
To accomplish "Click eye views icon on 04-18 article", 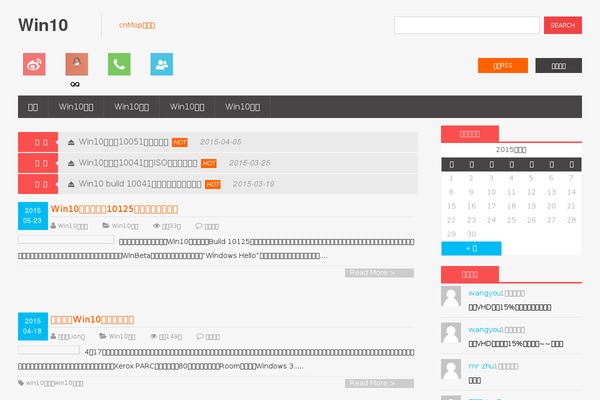I will [153, 336].
